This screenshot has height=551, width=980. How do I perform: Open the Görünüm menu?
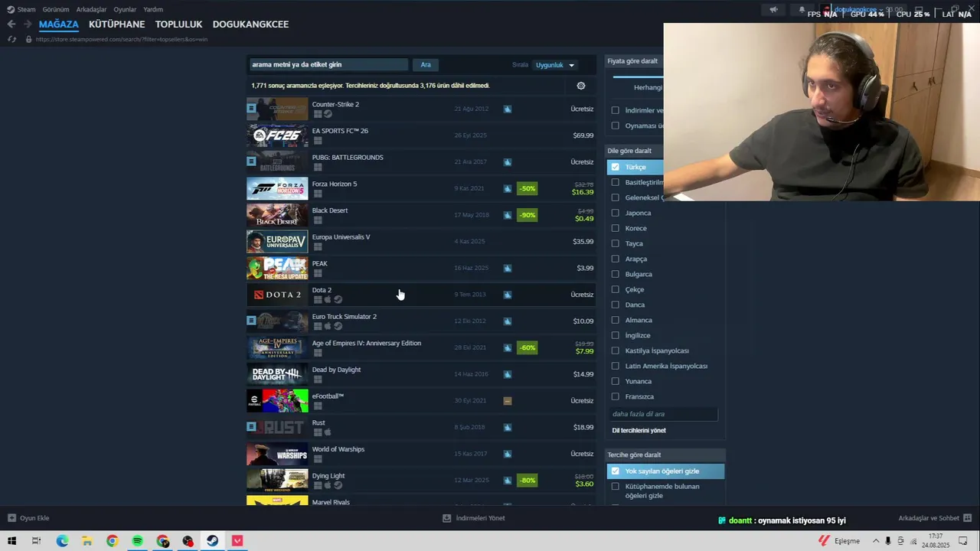(56, 10)
